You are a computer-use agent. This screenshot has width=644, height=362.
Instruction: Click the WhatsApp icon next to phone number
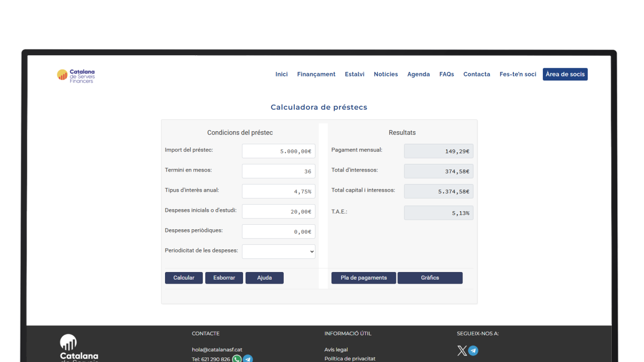click(x=237, y=359)
